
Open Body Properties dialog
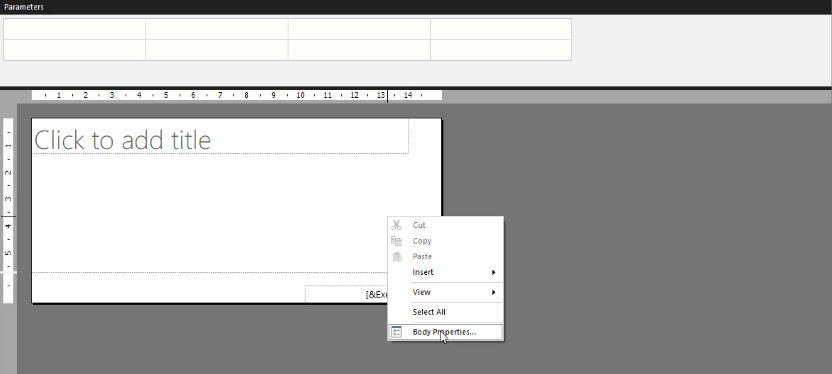[x=445, y=332]
